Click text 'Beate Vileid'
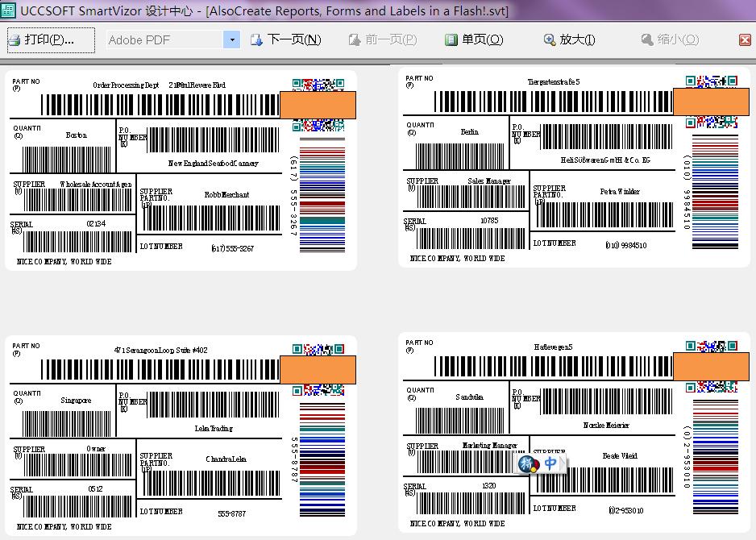 (x=620, y=455)
